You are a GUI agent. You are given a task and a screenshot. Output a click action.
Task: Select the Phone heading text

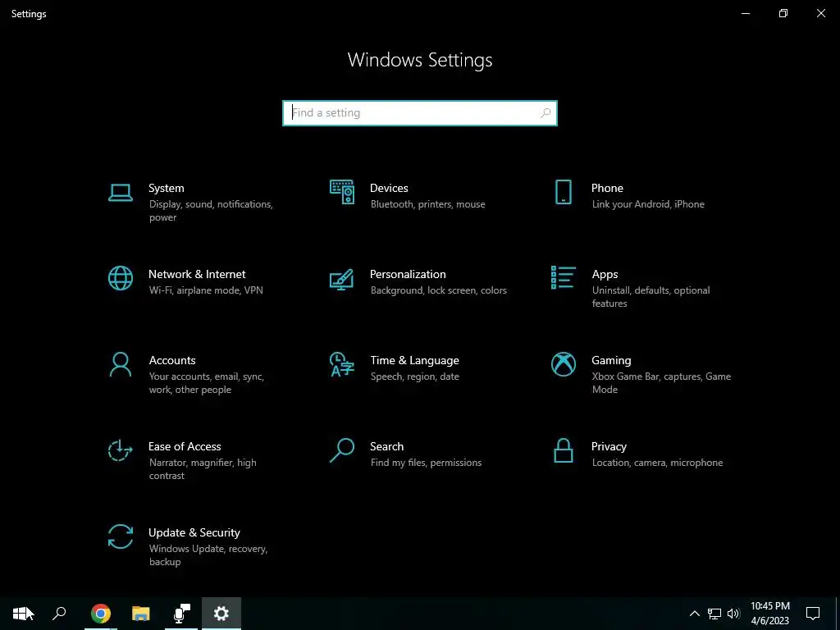point(607,188)
